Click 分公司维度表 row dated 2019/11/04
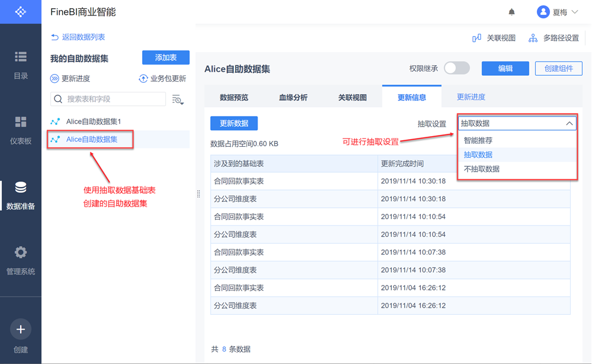 (390, 305)
